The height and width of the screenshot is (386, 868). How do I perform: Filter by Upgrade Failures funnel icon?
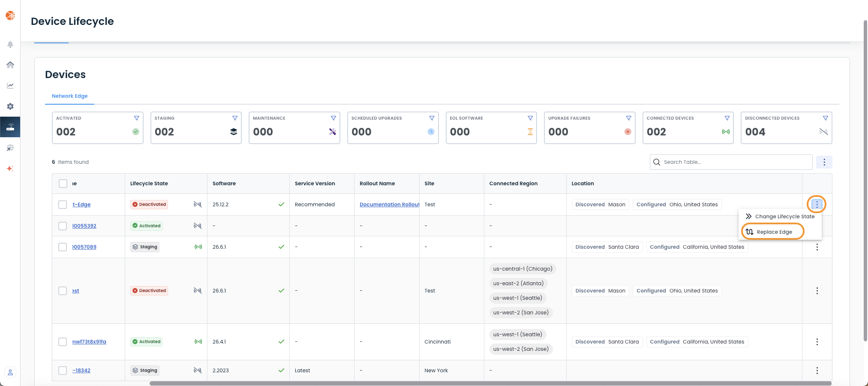[629, 118]
